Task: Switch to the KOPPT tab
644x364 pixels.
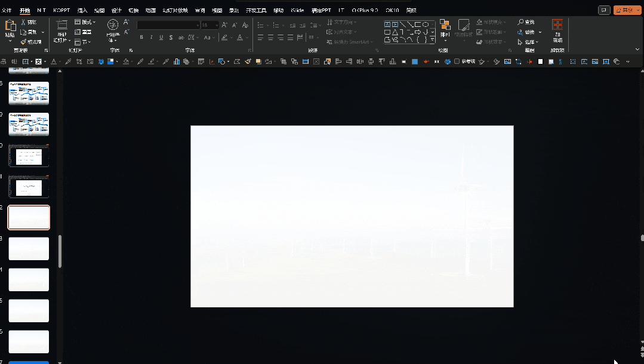Action: tap(61, 10)
